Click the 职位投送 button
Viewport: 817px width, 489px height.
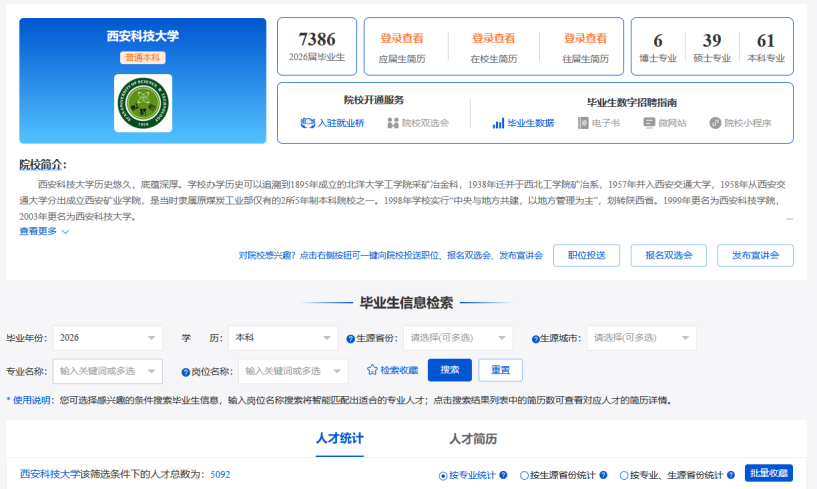click(x=587, y=255)
